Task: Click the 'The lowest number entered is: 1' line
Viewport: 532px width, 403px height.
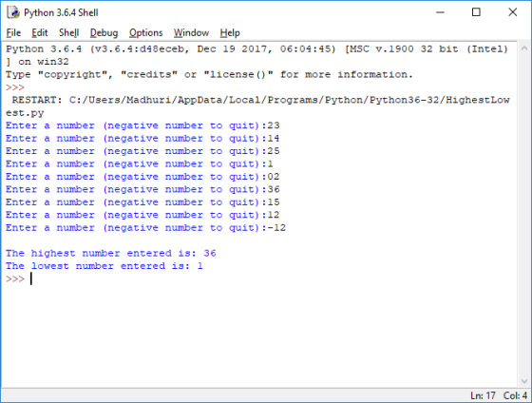Action: tap(104, 266)
